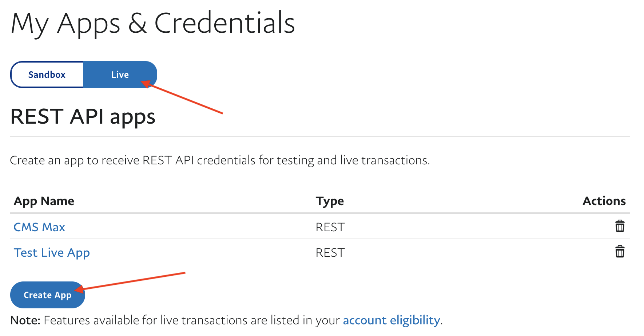
Task: Select the Live environment toggle
Action: (x=120, y=75)
